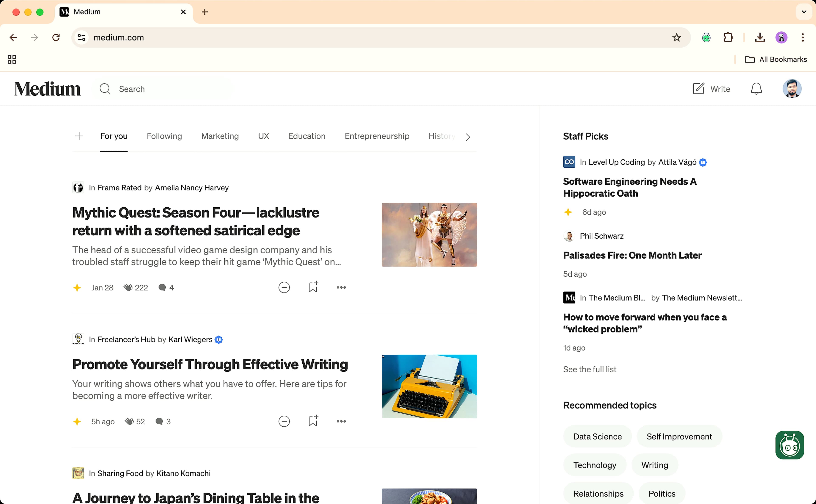
Task: Open the yellow typewriter article thumbnail
Action: click(429, 386)
